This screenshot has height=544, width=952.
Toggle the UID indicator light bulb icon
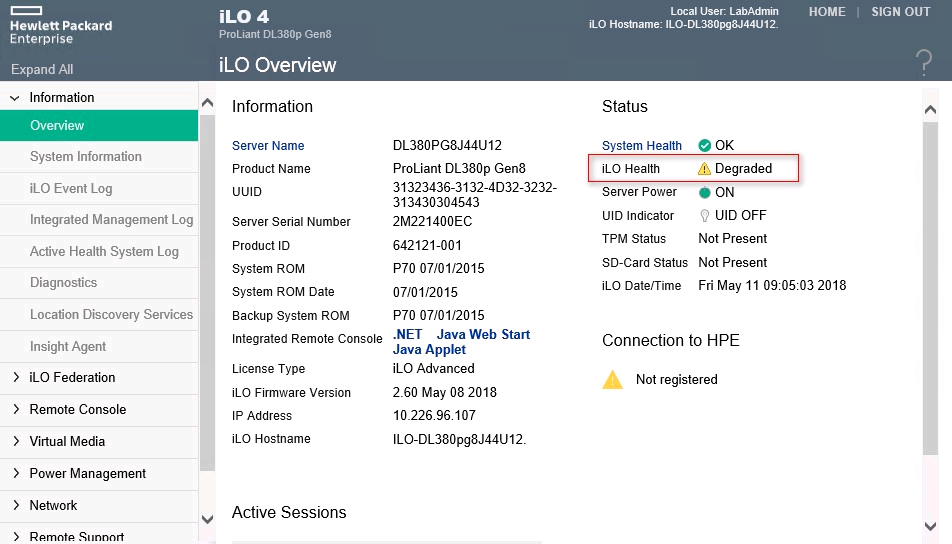click(704, 216)
